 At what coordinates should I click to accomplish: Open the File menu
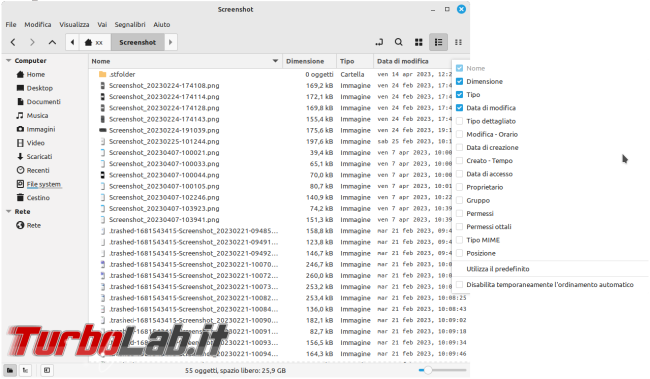pos(11,24)
